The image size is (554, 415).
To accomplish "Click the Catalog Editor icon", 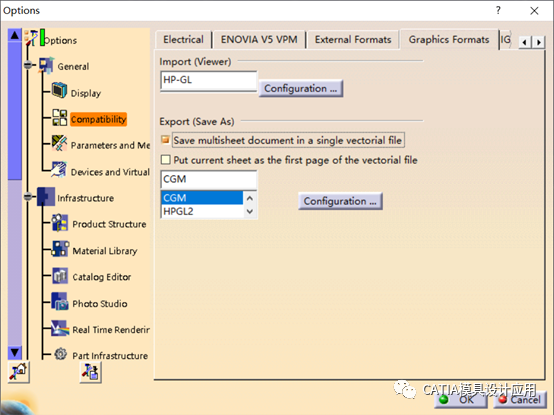I will (x=60, y=275).
